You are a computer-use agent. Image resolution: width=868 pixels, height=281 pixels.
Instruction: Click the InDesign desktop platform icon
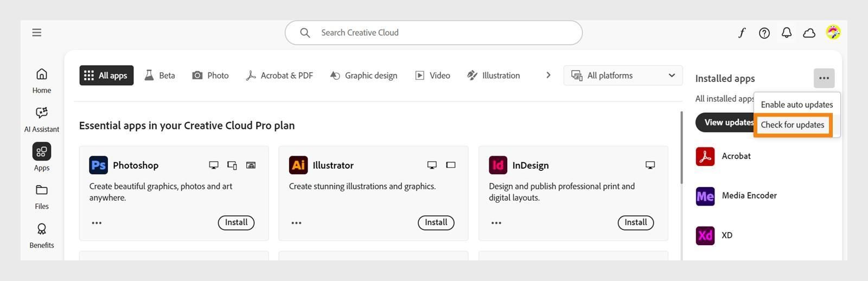(x=650, y=165)
